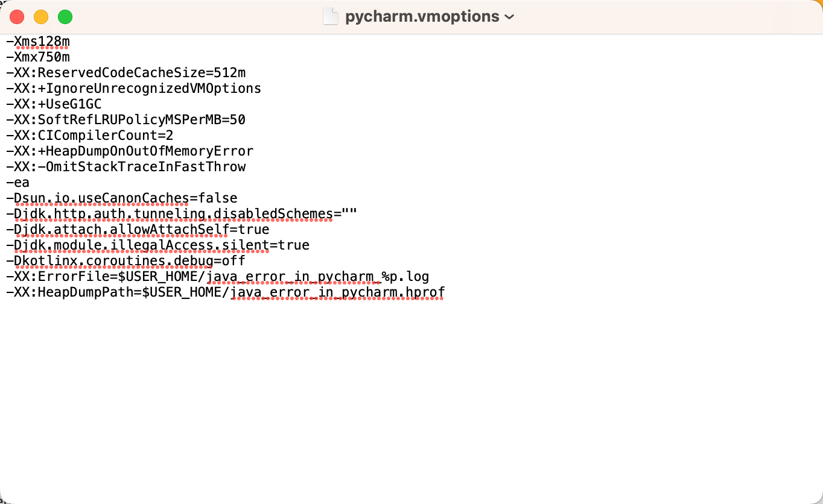Click the -OmitStackTraceInFastThrow line
This screenshot has height=504, width=823.
click(x=126, y=167)
